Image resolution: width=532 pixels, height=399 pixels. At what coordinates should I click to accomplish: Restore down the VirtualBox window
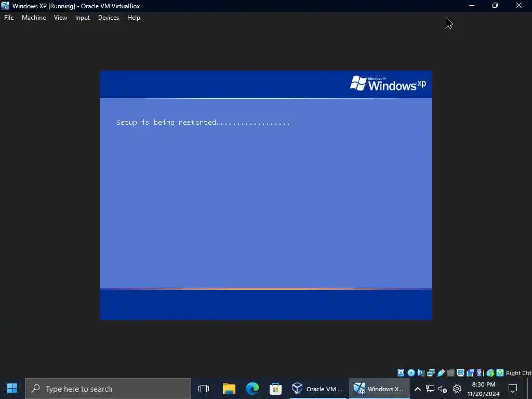(x=495, y=5)
